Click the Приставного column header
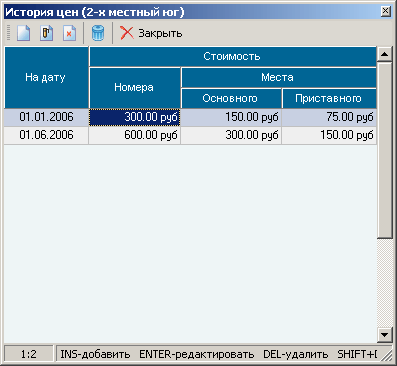The image size is (397, 366). pos(329,98)
